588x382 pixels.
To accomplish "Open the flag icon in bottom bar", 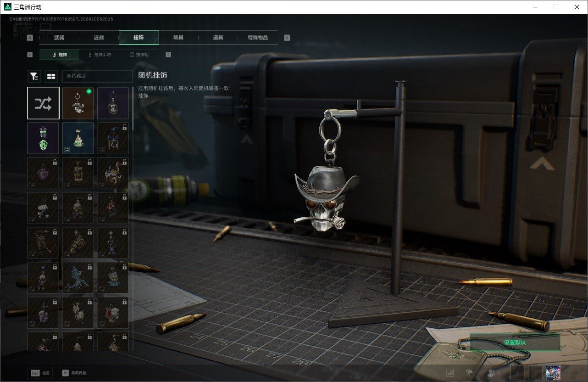I will point(469,373).
